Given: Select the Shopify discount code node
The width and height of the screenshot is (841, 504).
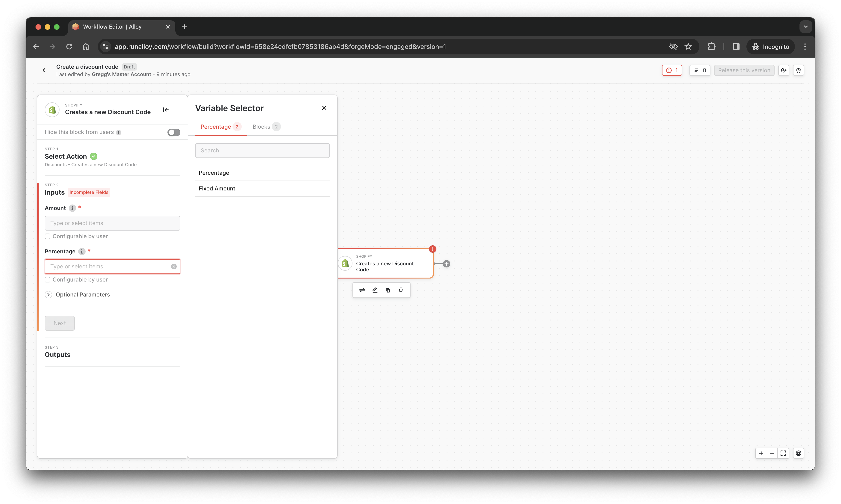Looking at the screenshot, I should (x=385, y=264).
